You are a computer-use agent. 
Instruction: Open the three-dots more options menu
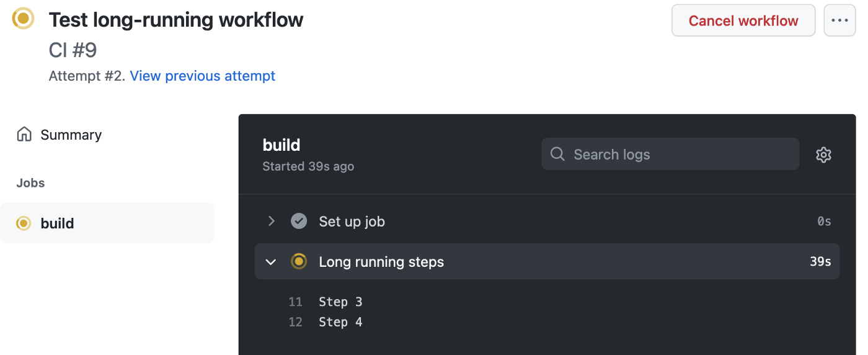(839, 20)
